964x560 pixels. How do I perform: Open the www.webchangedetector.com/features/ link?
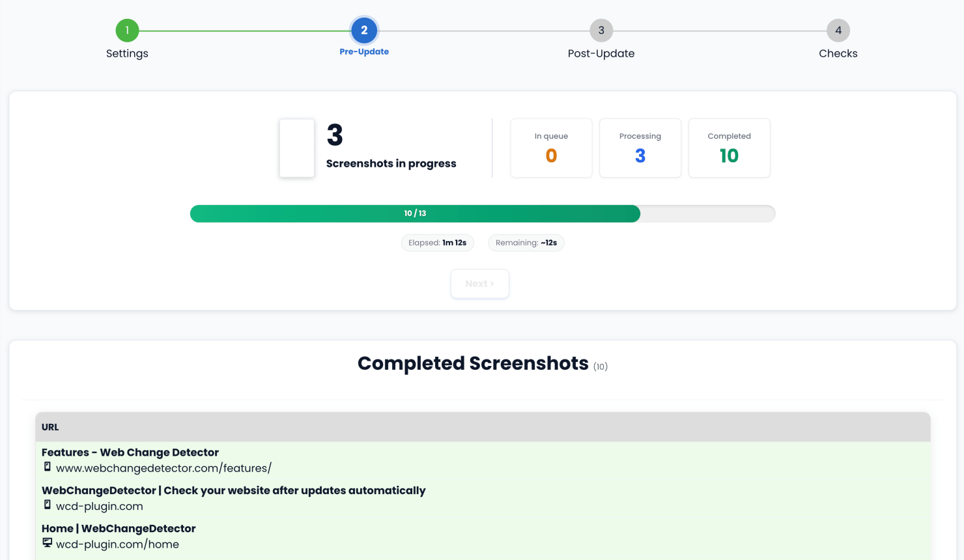pyautogui.click(x=163, y=468)
